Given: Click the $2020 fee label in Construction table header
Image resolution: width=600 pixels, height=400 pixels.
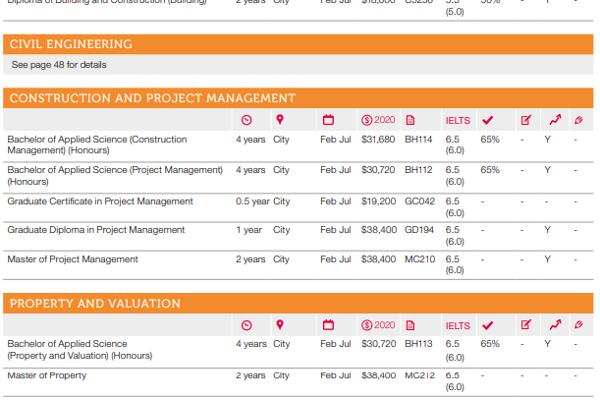Looking at the screenshot, I should pyautogui.click(x=379, y=120).
